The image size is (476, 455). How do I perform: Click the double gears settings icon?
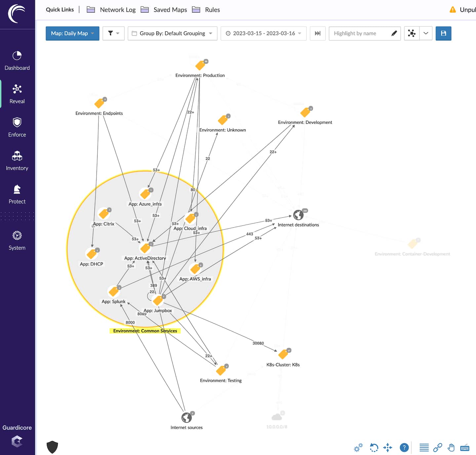[358, 448]
